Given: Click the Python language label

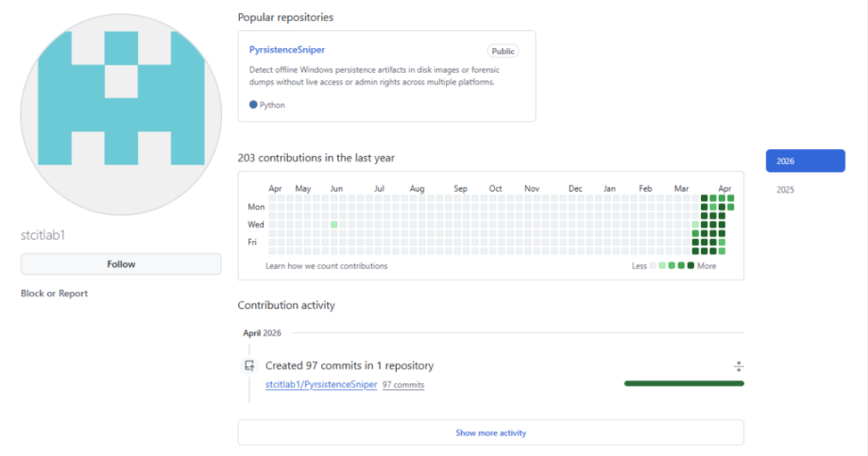Looking at the screenshot, I should pyautogui.click(x=272, y=105).
